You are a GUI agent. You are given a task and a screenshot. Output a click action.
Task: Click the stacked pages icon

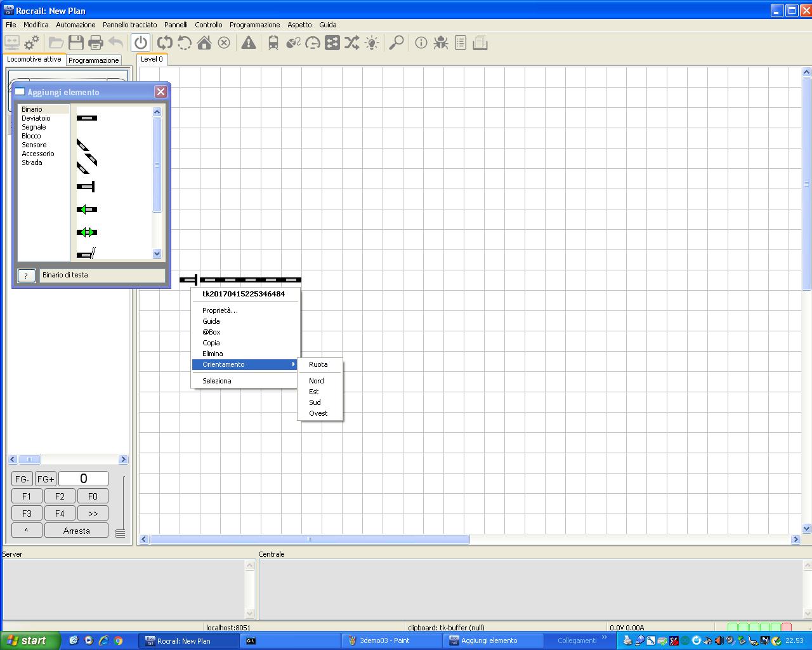pyautogui.click(x=480, y=43)
